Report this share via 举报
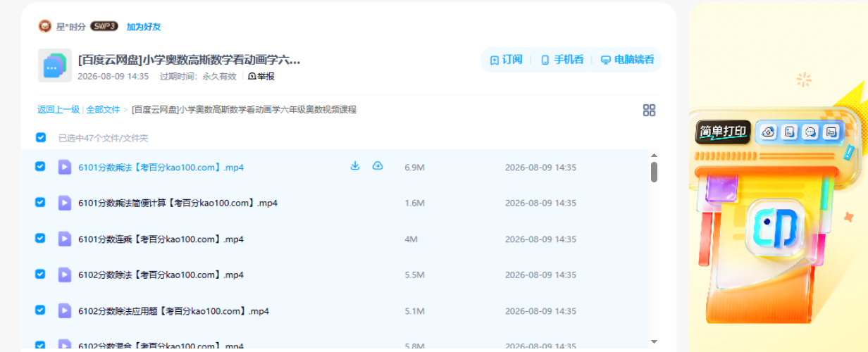Viewport: 868px width, 352px height. coord(261,76)
